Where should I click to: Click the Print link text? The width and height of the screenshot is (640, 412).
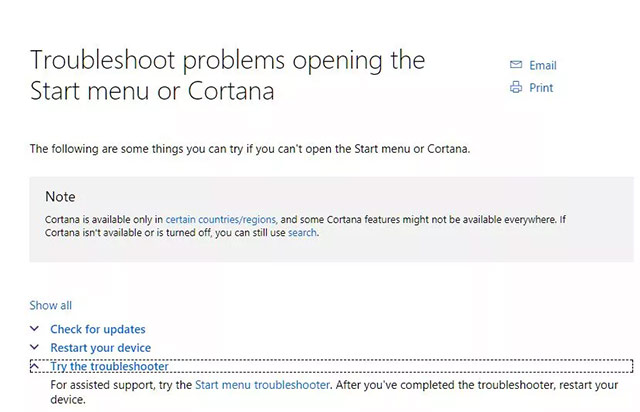tap(541, 87)
